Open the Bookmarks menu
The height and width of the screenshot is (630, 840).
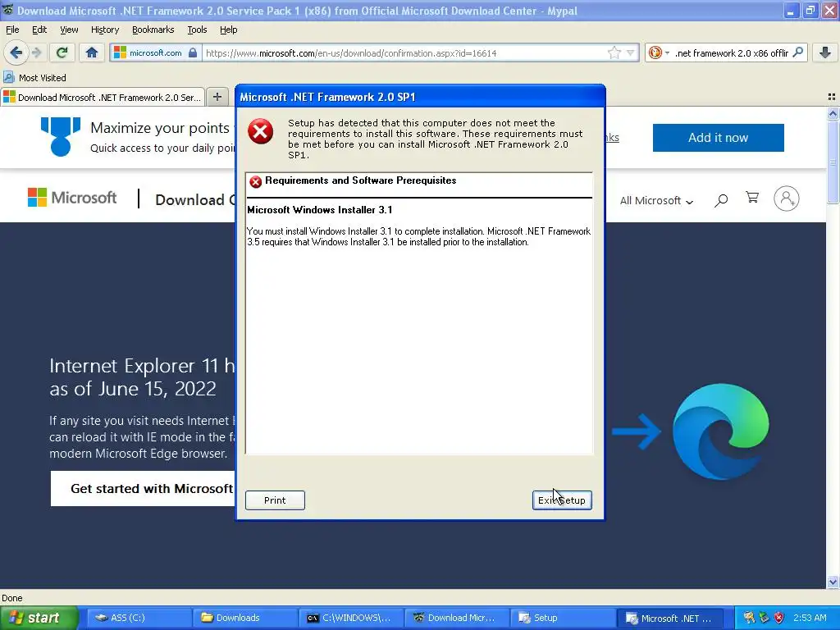click(x=153, y=30)
